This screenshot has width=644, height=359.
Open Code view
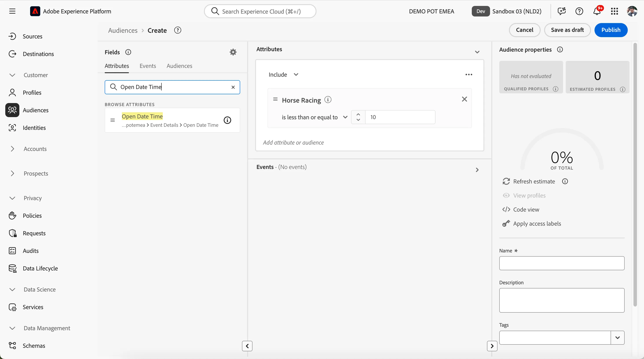click(521, 209)
